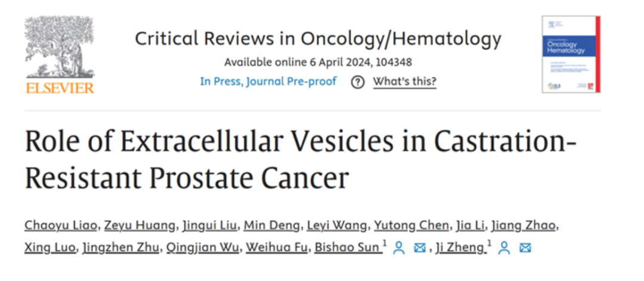Screen dimensions: 644x281
Task: Click the Elsevier tree logo
Action: point(60,54)
